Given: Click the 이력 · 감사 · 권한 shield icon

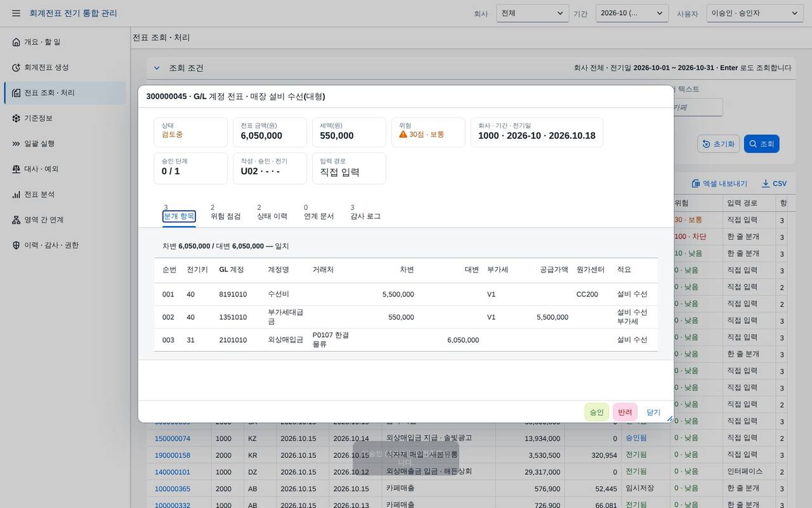Looking at the screenshot, I should (x=16, y=245).
